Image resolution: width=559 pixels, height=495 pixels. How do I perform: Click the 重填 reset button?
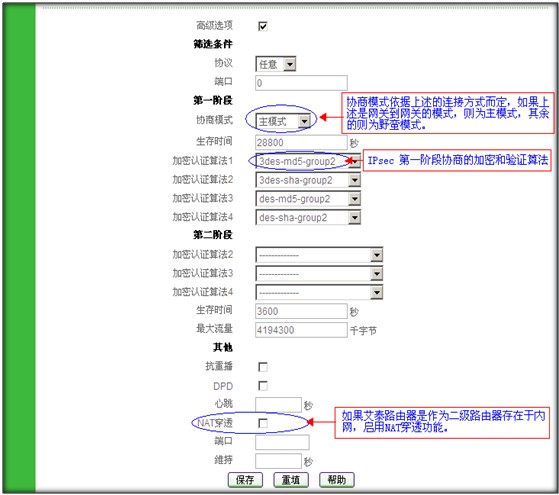pos(291,480)
